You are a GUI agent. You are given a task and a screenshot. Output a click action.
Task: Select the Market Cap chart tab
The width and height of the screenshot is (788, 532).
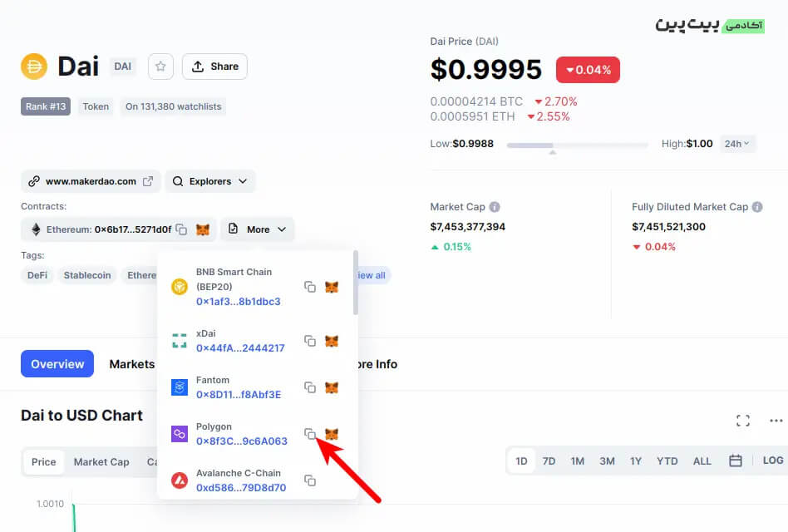pos(101,461)
